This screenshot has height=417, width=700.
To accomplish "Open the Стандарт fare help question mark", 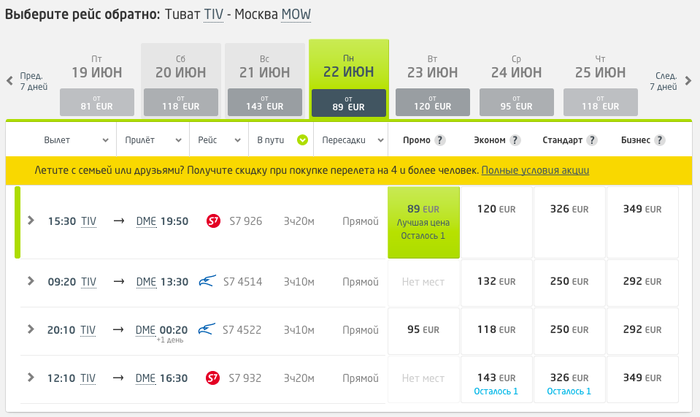I will [592, 140].
